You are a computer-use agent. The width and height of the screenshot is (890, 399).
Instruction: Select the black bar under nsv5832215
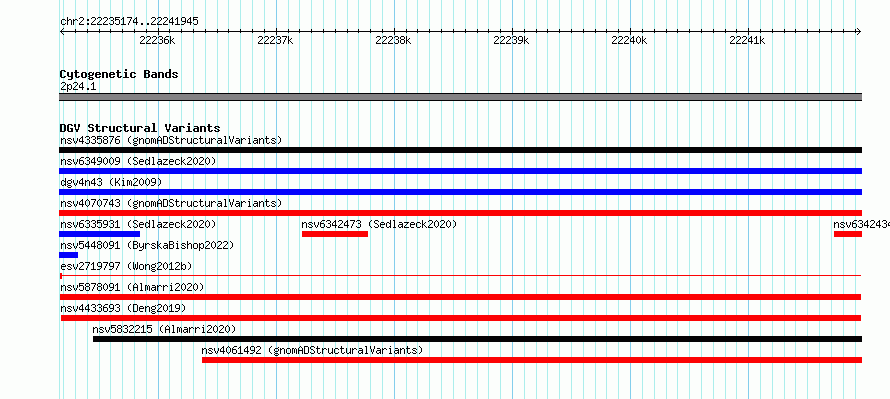click(x=477, y=339)
